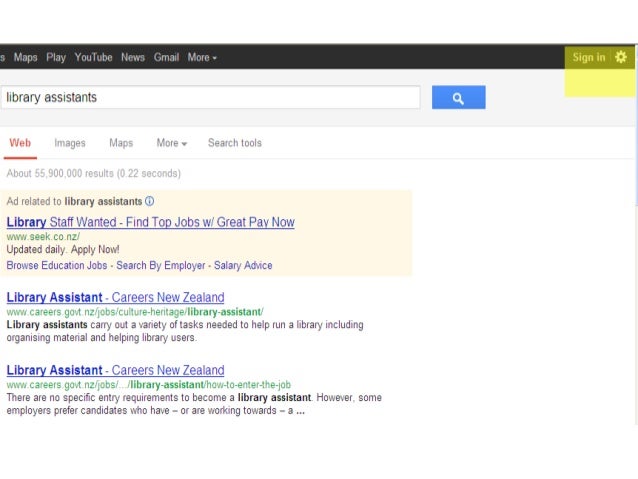The width and height of the screenshot is (638, 479).
Task: Expand the More dropdown beside Maps tab
Action: pyautogui.click(x=172, y=143)
